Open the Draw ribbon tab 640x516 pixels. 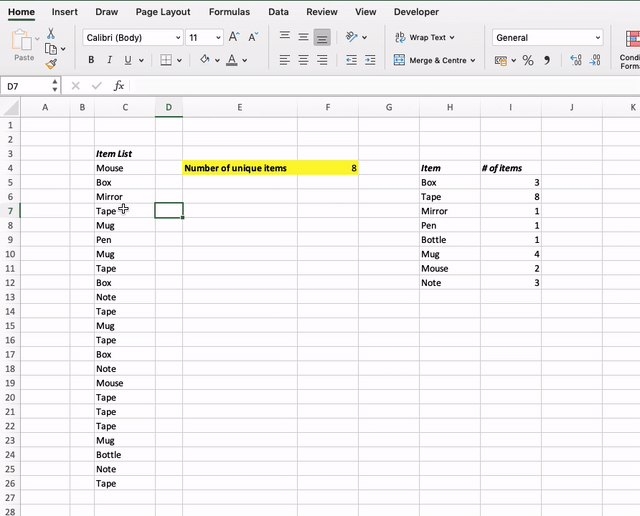pyautogui.click(x=107, y=12)
